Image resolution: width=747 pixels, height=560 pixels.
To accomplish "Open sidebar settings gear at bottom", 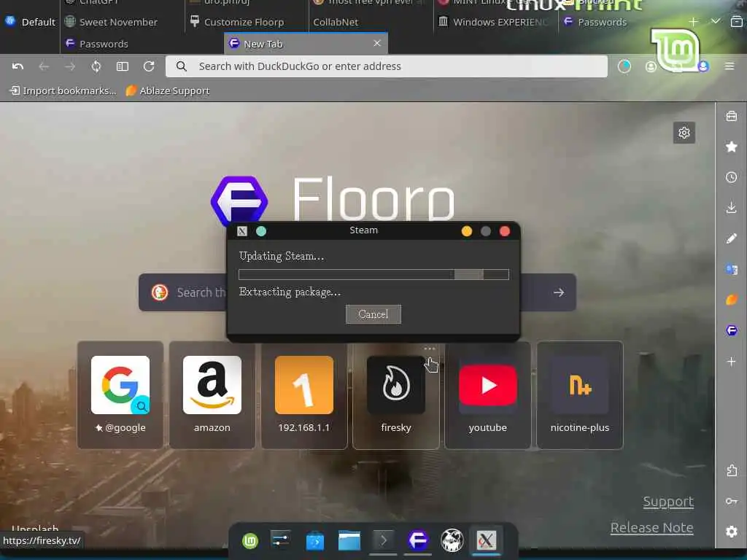I will pos(731,532).
